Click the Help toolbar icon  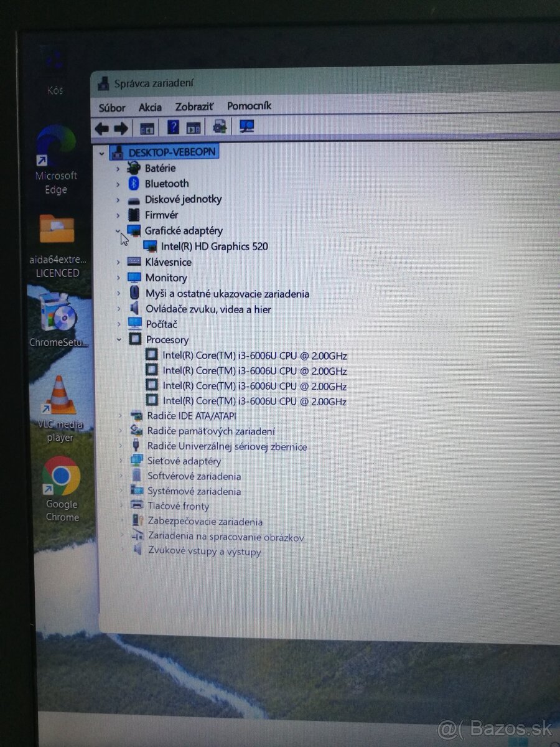click(x=172, y=127)
